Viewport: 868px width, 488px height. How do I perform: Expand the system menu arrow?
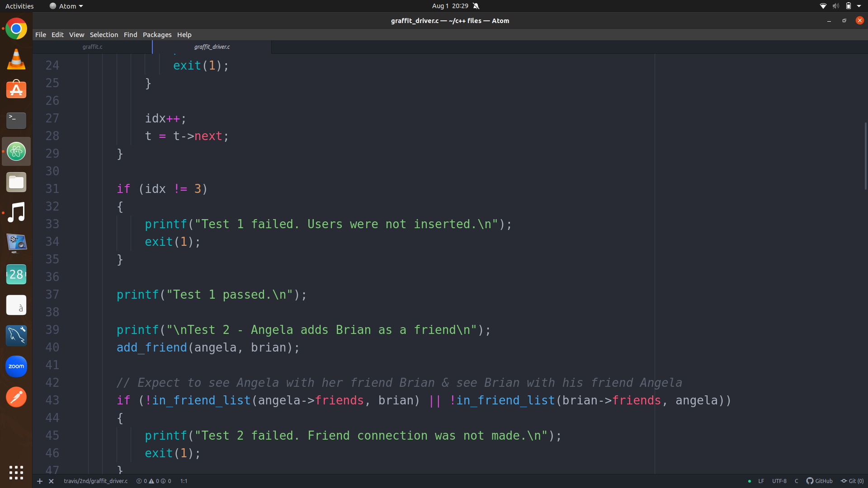pyautogui.click(x=859, y=6)
